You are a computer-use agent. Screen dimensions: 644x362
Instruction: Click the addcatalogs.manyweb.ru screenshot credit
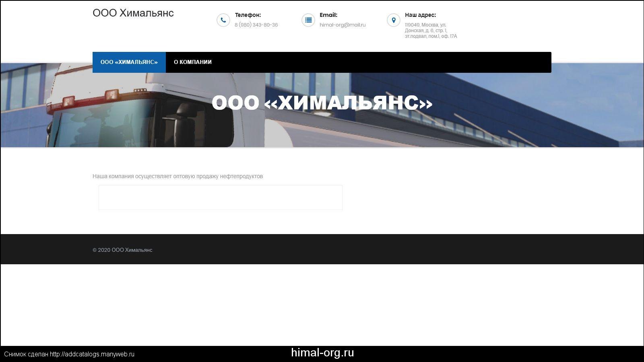(69, 354)
